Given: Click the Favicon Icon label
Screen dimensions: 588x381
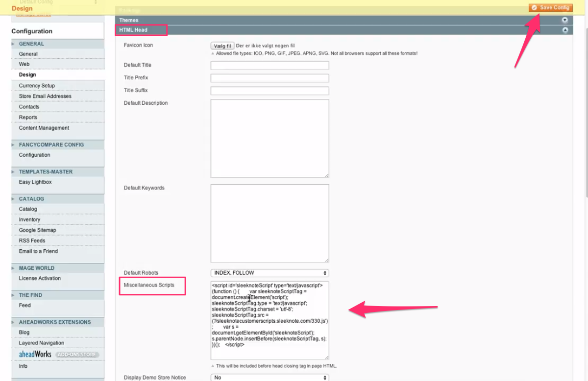Looking at the screenshot, I should [139, 45].
